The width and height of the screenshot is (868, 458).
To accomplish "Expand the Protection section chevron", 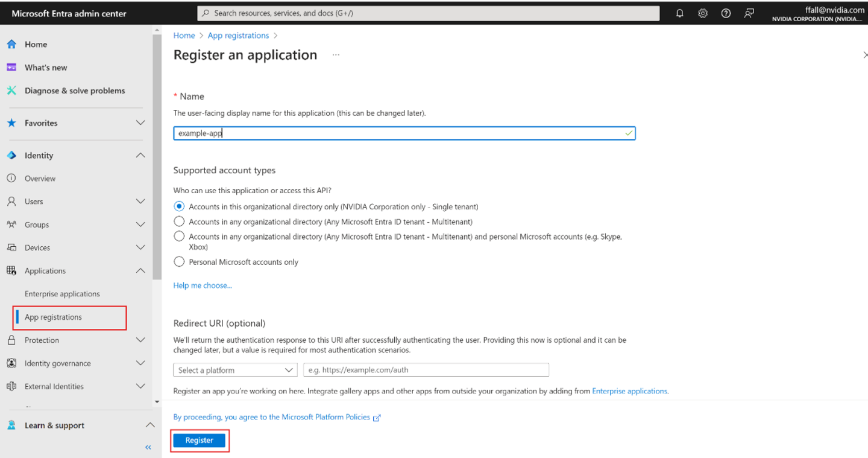I will 140,340.
